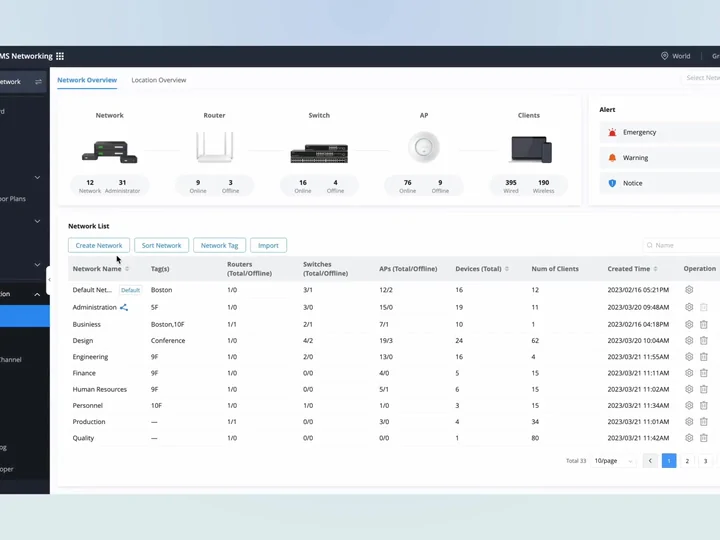Viewport: 720px width, 540px height.
Task: Click the World location pin icon
Action: click(664, 56)
